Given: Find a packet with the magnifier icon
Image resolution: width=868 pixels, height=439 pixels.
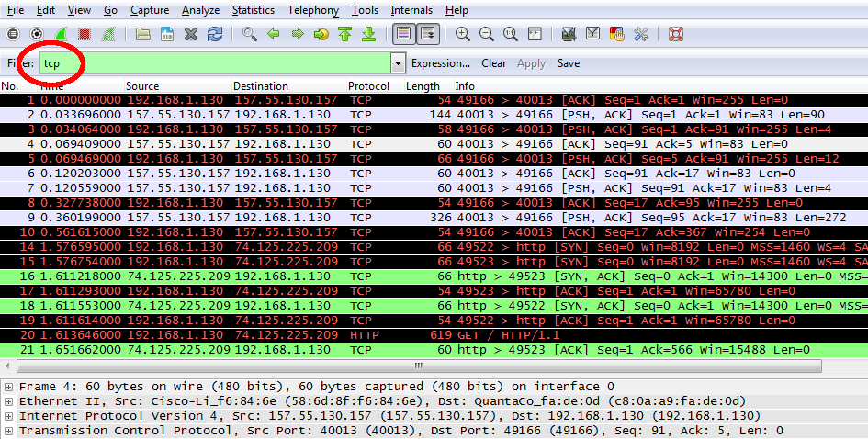Looking at the screenshot, I should point(250,34).
